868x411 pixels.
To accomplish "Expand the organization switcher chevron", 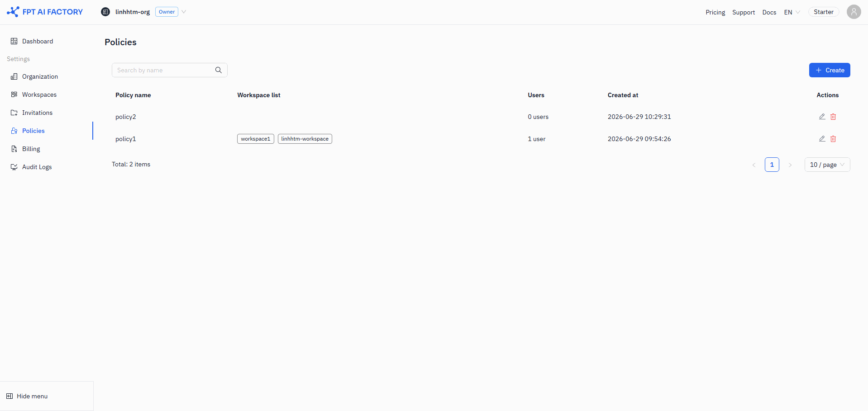I will pyautogui.click(x=184, y=12).
